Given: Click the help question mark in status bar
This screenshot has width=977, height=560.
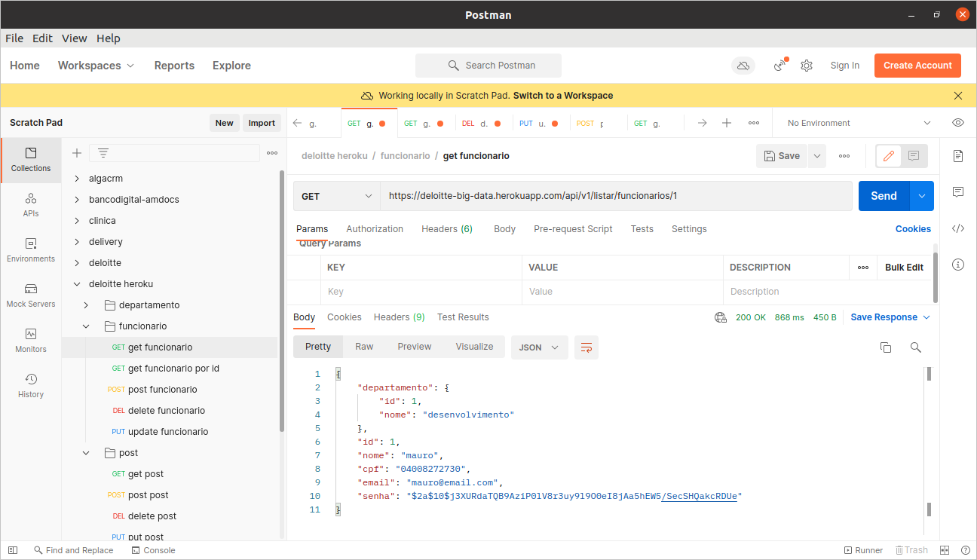Looking at the screenshot, I should coord(966,550).
